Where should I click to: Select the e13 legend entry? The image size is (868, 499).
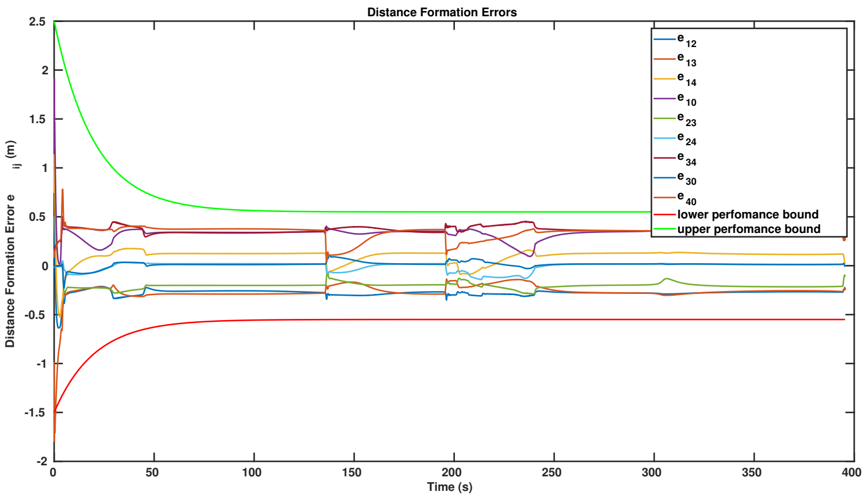click(x=686, y=59)
